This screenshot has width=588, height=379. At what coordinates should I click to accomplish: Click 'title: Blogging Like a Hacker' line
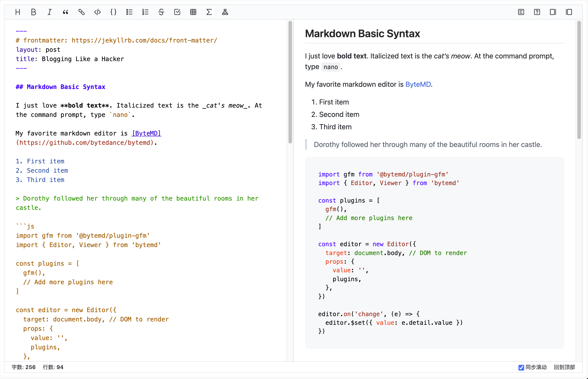(70, 59)
